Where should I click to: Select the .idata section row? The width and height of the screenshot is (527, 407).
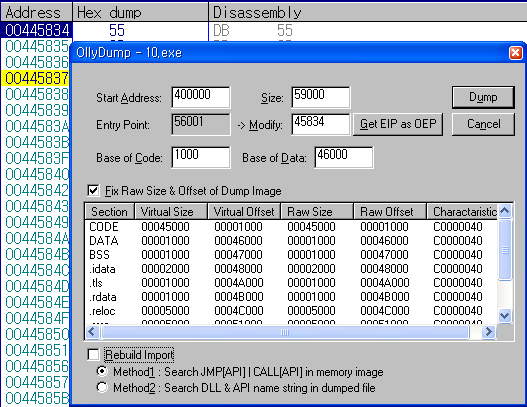[x=291, y=269]
